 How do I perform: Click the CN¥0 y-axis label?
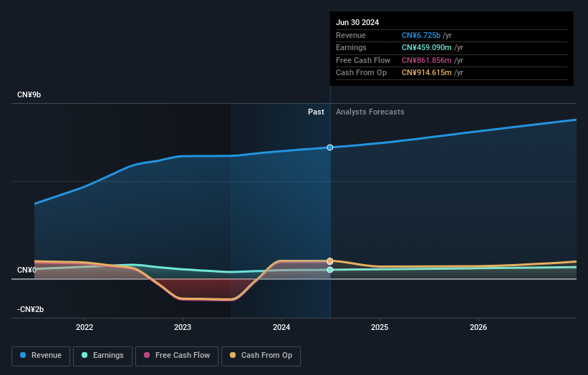26,270
